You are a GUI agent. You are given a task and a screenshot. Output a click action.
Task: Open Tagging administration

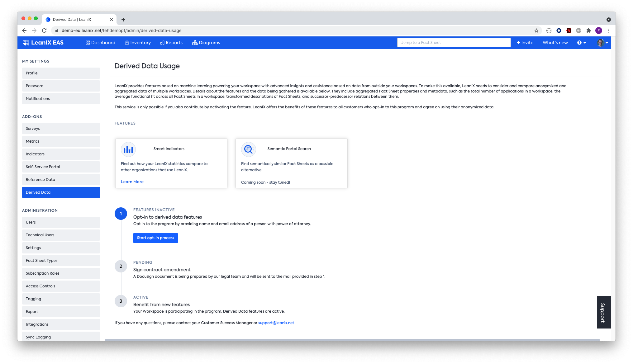(61, 299)
